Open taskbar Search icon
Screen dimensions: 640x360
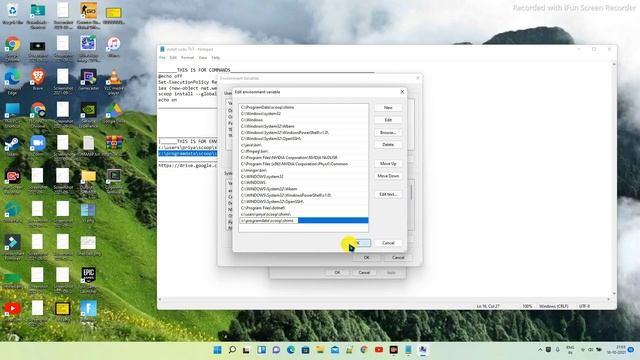click(x=232, y=350)
